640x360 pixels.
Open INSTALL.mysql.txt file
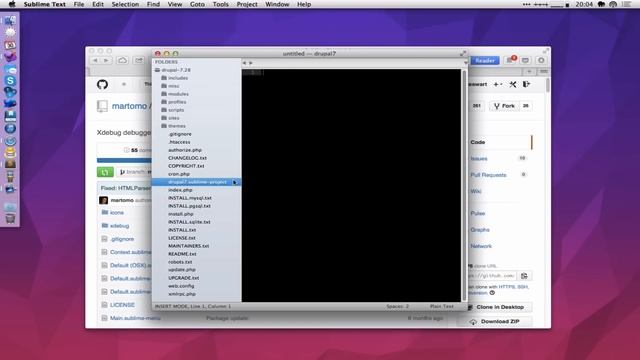190,198
